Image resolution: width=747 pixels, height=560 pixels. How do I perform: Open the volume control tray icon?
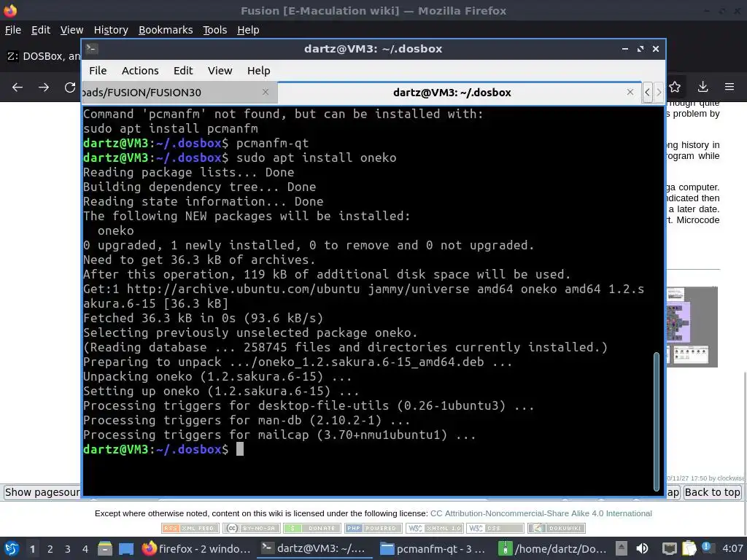(642, 548)
